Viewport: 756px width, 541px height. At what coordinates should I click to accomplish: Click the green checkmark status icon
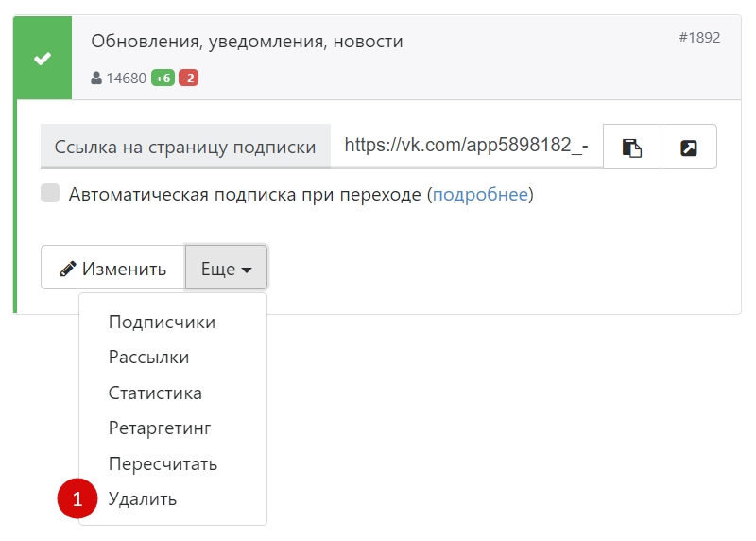[42, 59]
